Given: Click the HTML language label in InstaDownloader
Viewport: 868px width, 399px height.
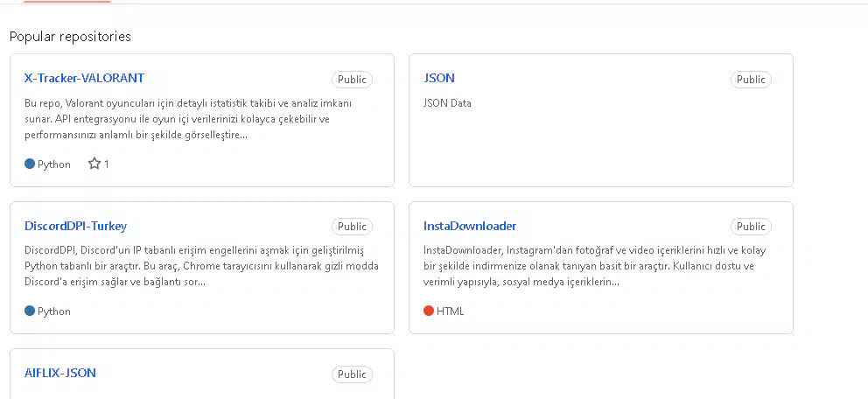Looking at the screenshot, I should click(450, 311).
